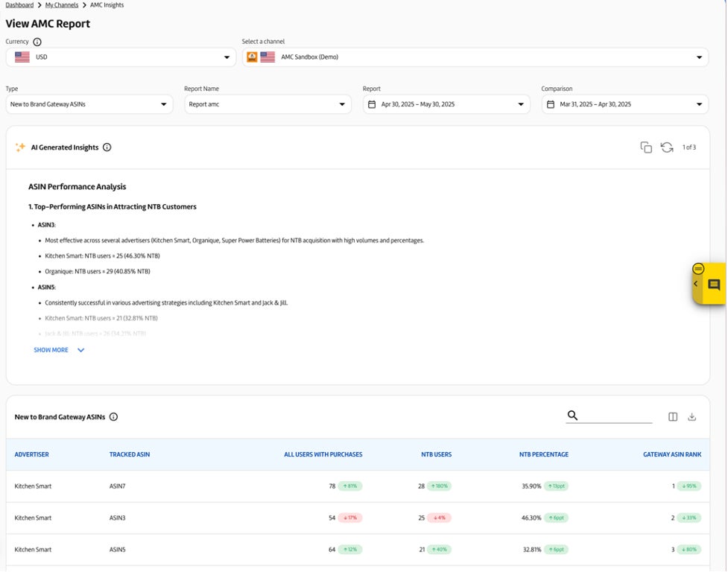Open the AMC Sandbox channel dropdown
Screen dimensions: 728x572
coord(475,57)
